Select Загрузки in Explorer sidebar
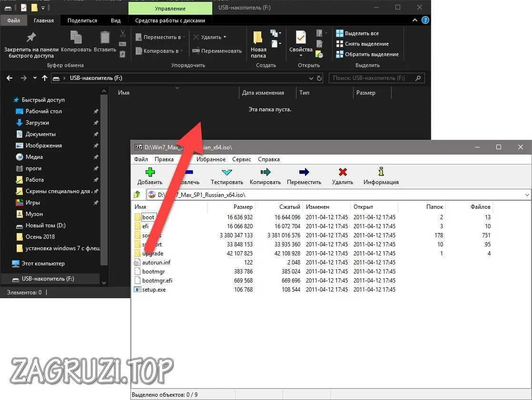 [37, 123]
